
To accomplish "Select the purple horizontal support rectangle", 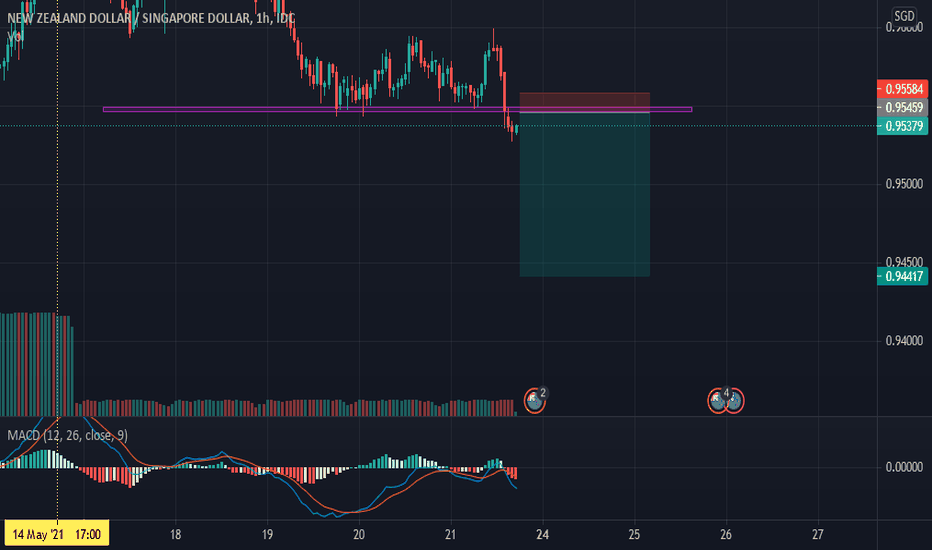I will [x=398, y=109].
